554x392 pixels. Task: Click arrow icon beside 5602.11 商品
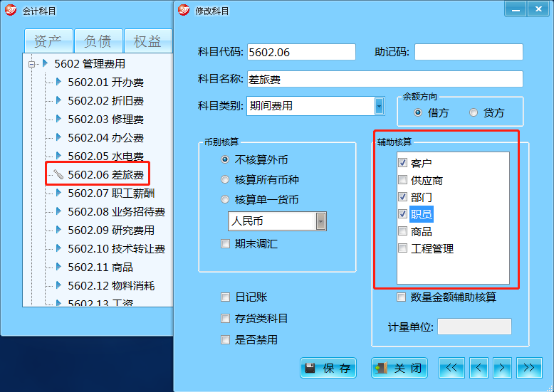click(58, 266)
